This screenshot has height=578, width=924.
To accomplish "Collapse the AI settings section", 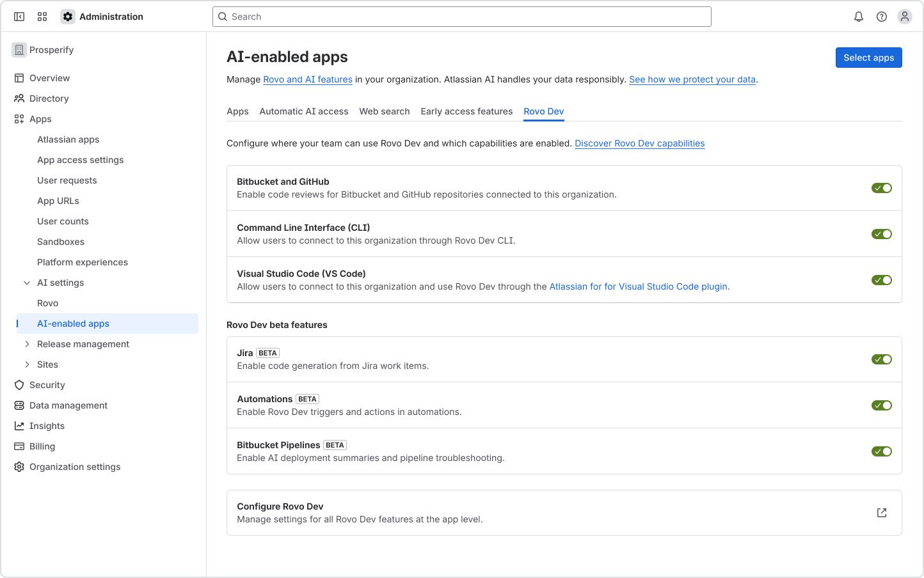I will (x=26, y=282).
